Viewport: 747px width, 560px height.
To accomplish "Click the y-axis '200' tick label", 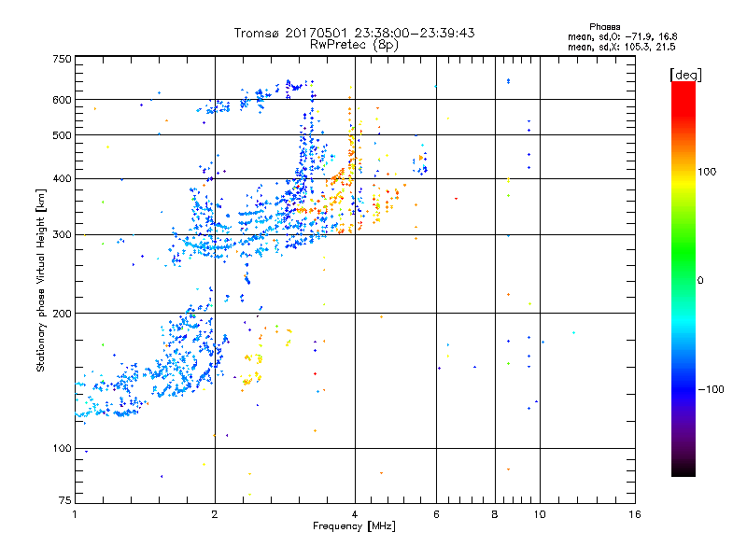I will tap(62, 314).
